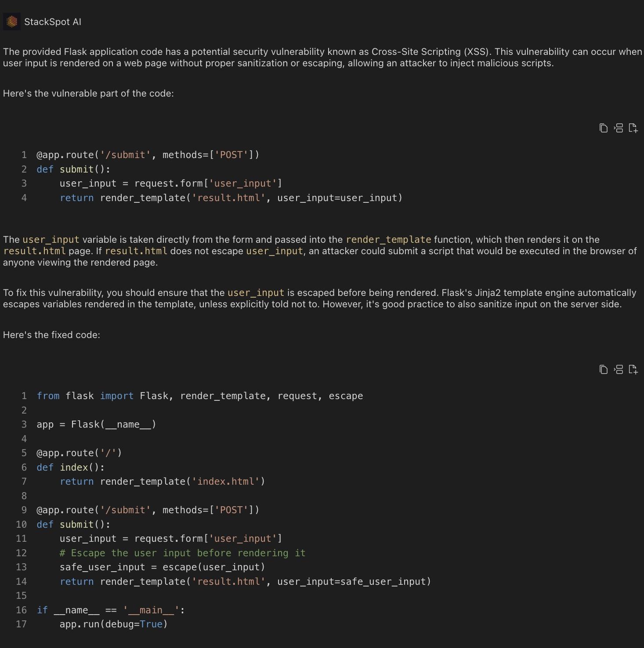Select the app.run(debug=True) statement
Screen dimensions: 644x648
coord(113,624)
